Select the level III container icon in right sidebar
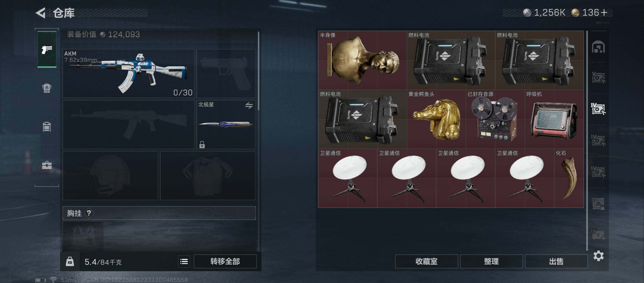This screenshot has height=283, width=644. pyautogui.click(x=598, y=203)
